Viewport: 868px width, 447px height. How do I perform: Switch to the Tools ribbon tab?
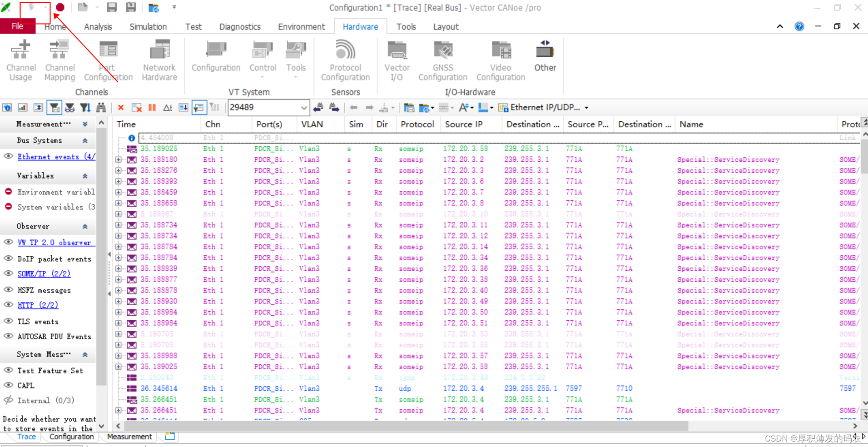[406, 27]
